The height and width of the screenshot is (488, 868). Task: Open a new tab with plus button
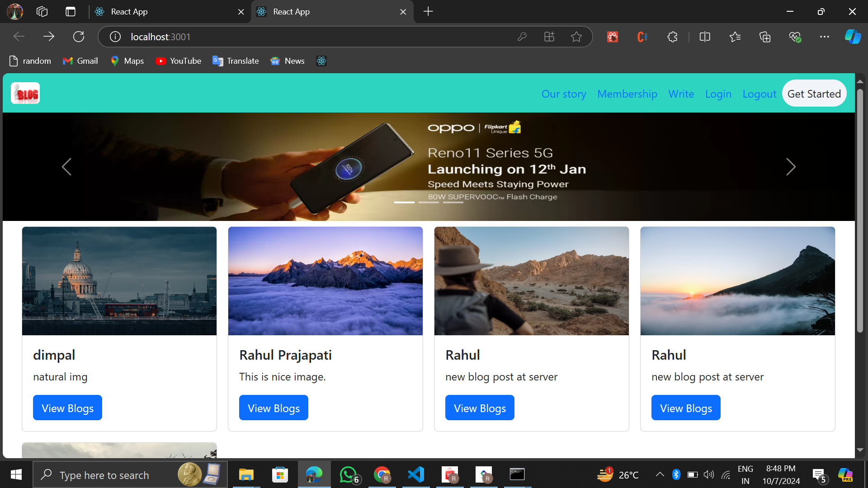tap(428, 12)
